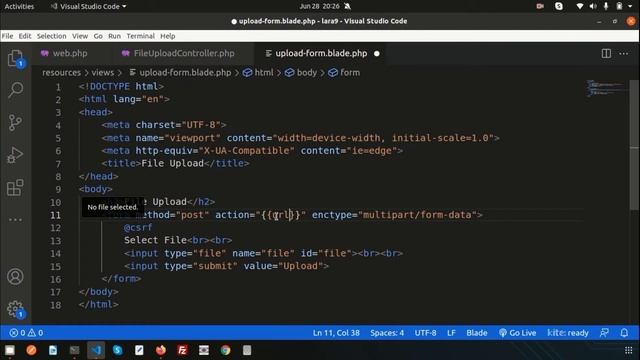Open the document writer taskbar icon
Viewport: 640px width, 360px height.
[x=53, y=350]
